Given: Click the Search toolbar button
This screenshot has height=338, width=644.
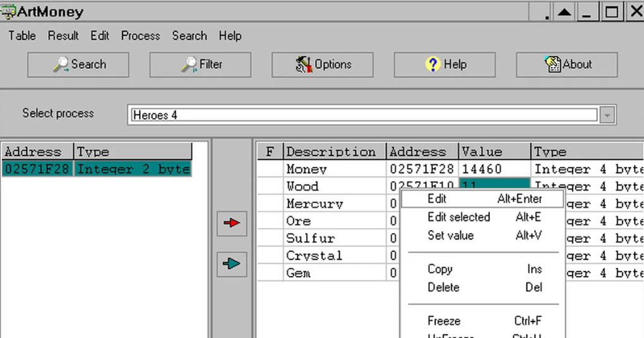Looking at the screenshot, I should pyautogui.click(x=78, y=64).
